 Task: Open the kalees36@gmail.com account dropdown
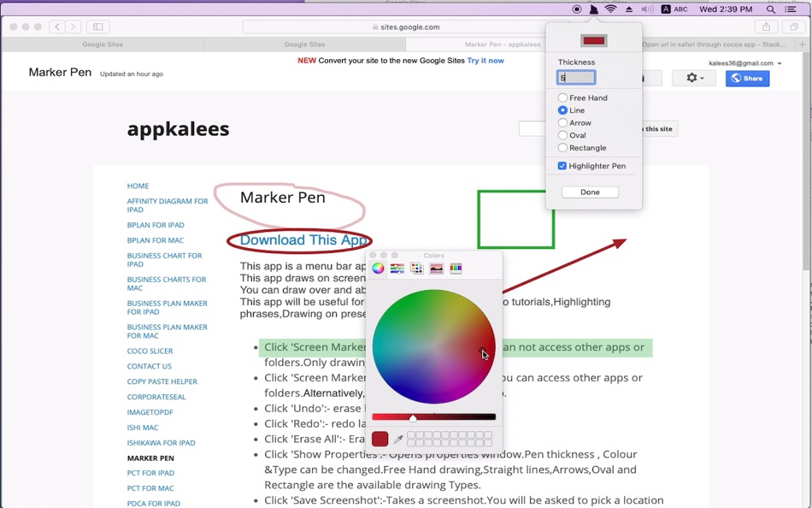click(744, 63)
